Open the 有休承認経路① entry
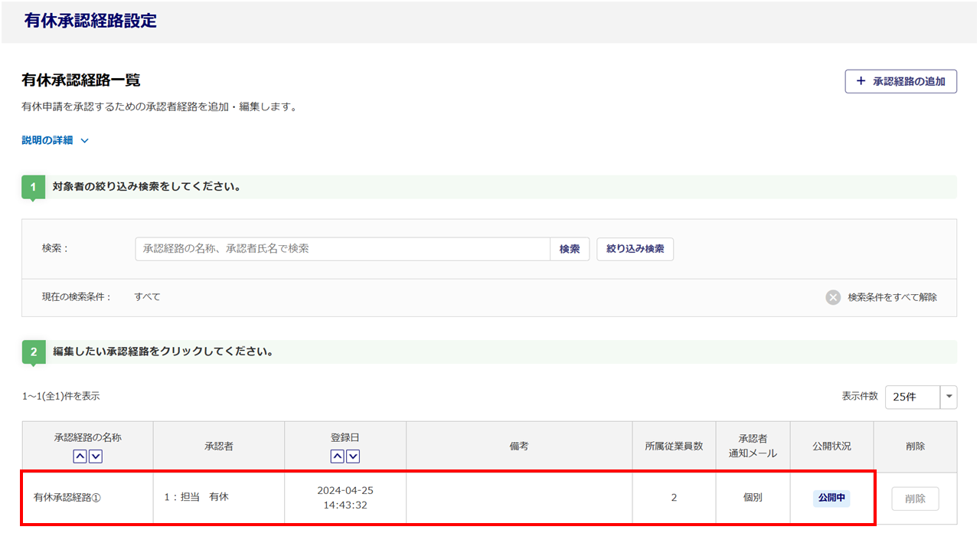This screenshot has width=980, height=543. coord(68,498)
